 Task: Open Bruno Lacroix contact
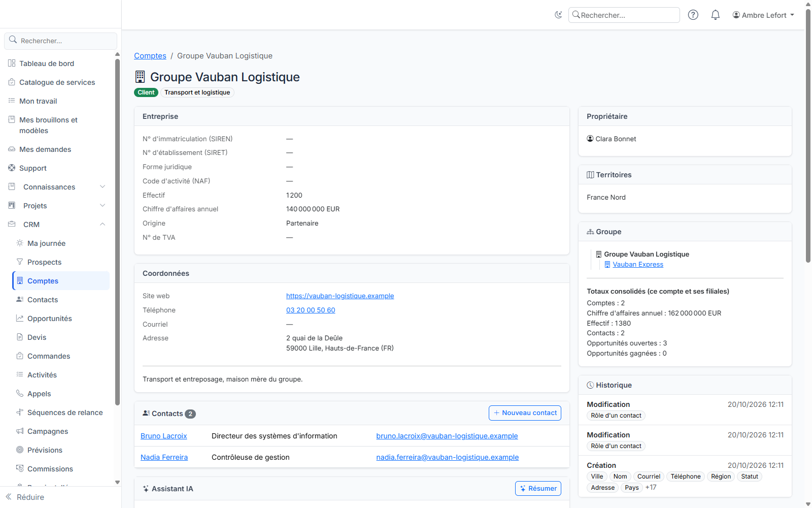164,436
